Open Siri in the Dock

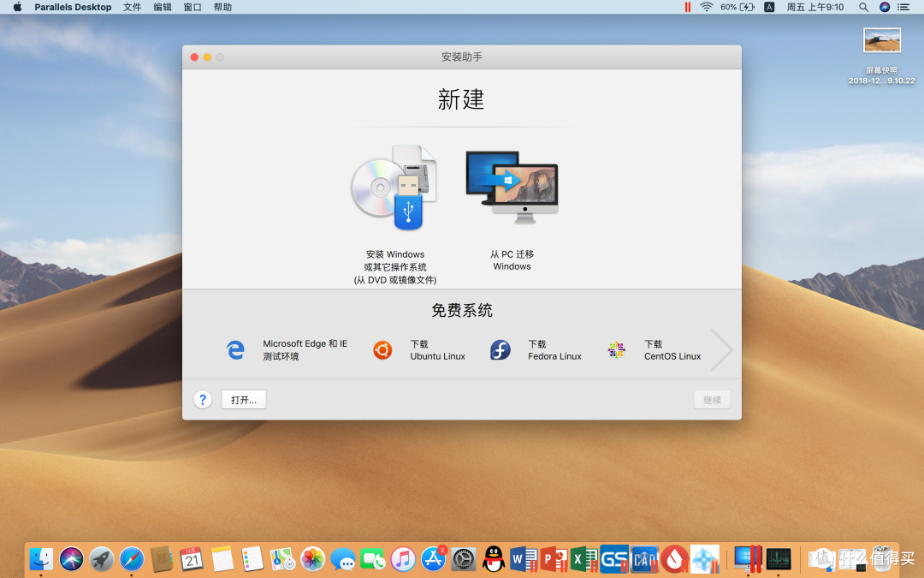click(x=71, y=558)
